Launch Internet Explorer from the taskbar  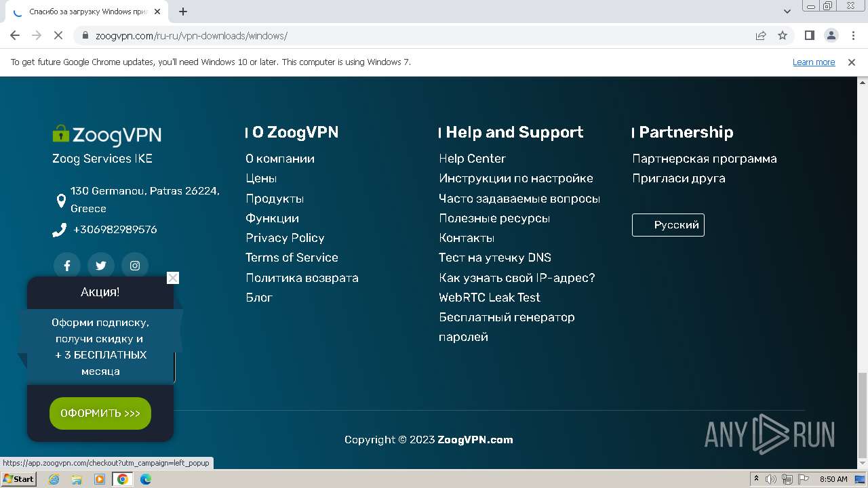tap(54, 479)
